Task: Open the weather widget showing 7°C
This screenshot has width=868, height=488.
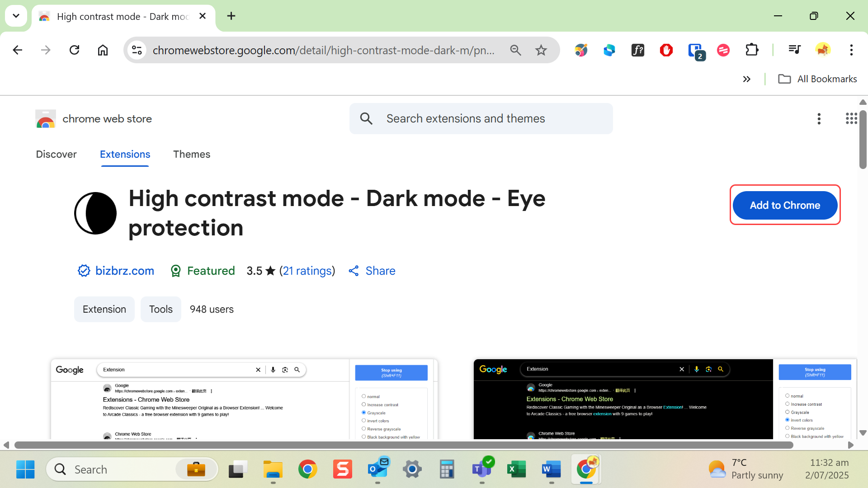Action: point(746,469)
